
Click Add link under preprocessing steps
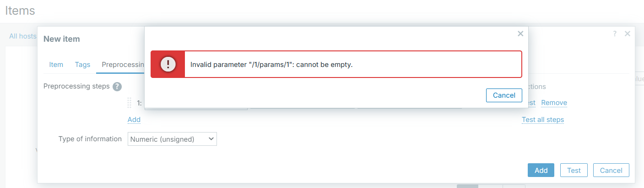tap(134, 119)
